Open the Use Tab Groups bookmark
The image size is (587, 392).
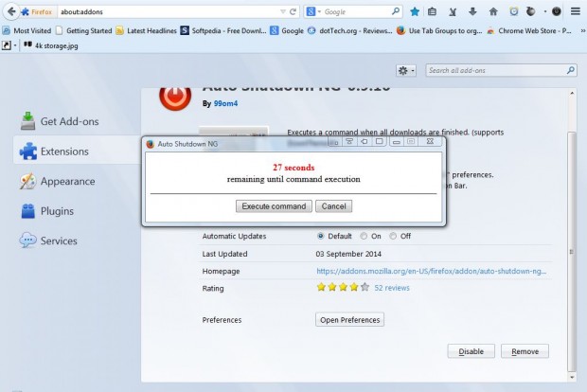[x=439, y=30]
